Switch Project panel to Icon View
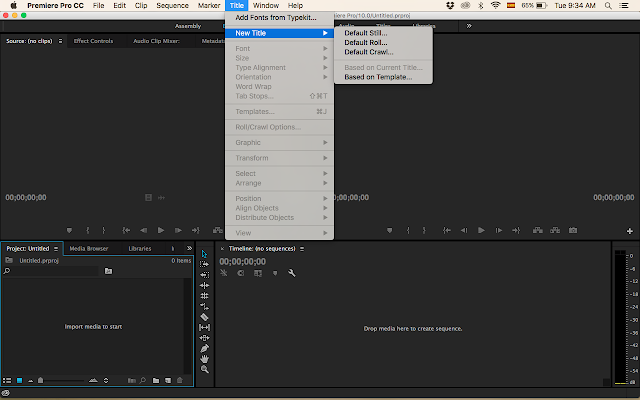This screenshot has width=640, height=400. tap(19, 380)
